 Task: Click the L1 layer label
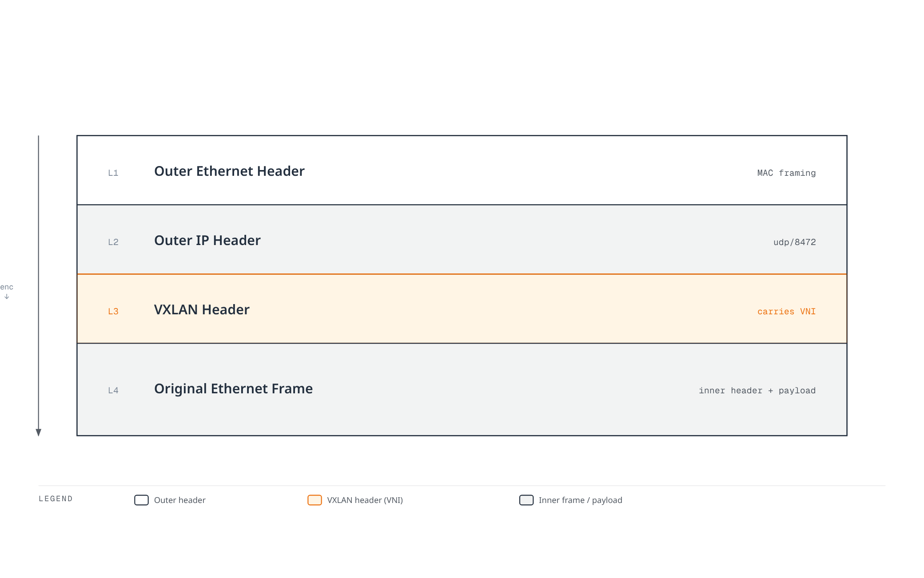113,173
